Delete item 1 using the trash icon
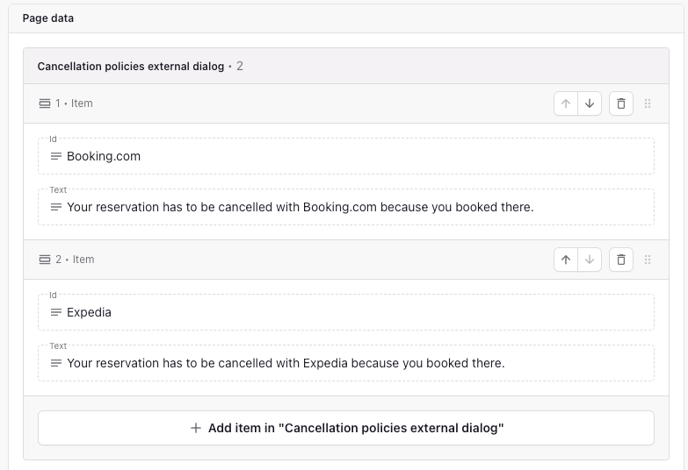Viewport: 688px width, 470px height. (621, 103)
